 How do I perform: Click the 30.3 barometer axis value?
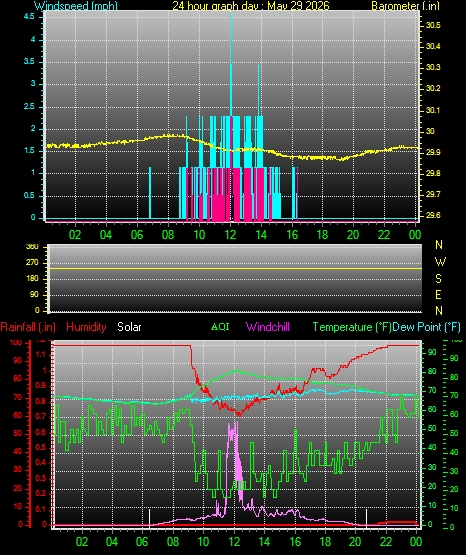coord(433,67)
